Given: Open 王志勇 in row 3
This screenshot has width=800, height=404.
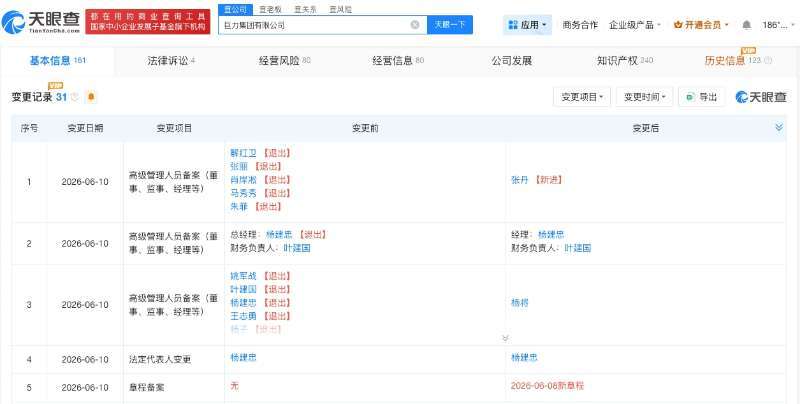Looking at the screenshot, I should pos(243,316).
